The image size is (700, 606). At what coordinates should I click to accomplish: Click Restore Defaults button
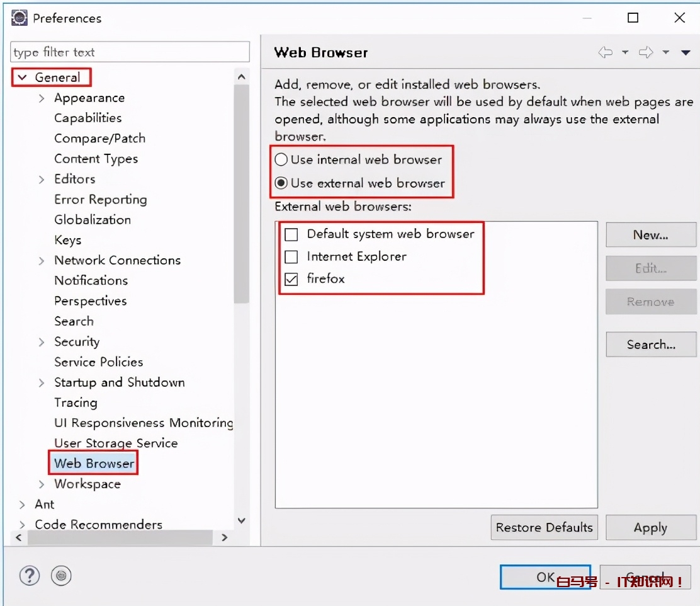[544, 527]
